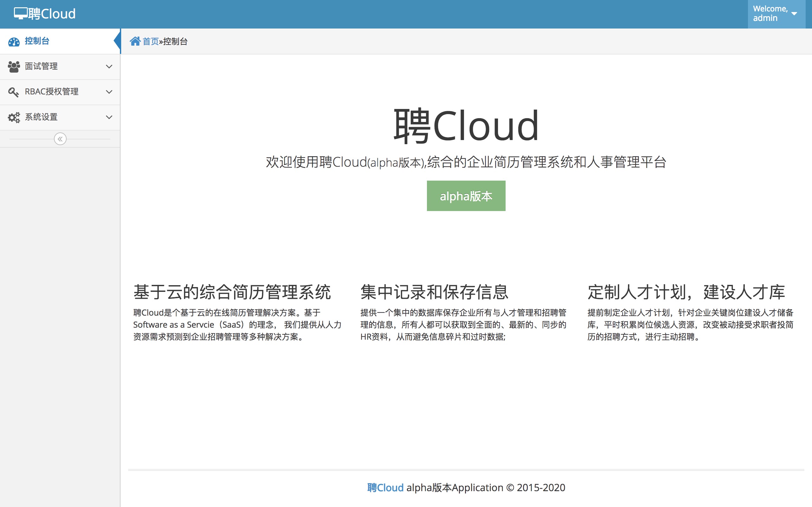Click the caret arrow next to Welcome, admin
Screen dimensions: 812x507
(794, 14)
